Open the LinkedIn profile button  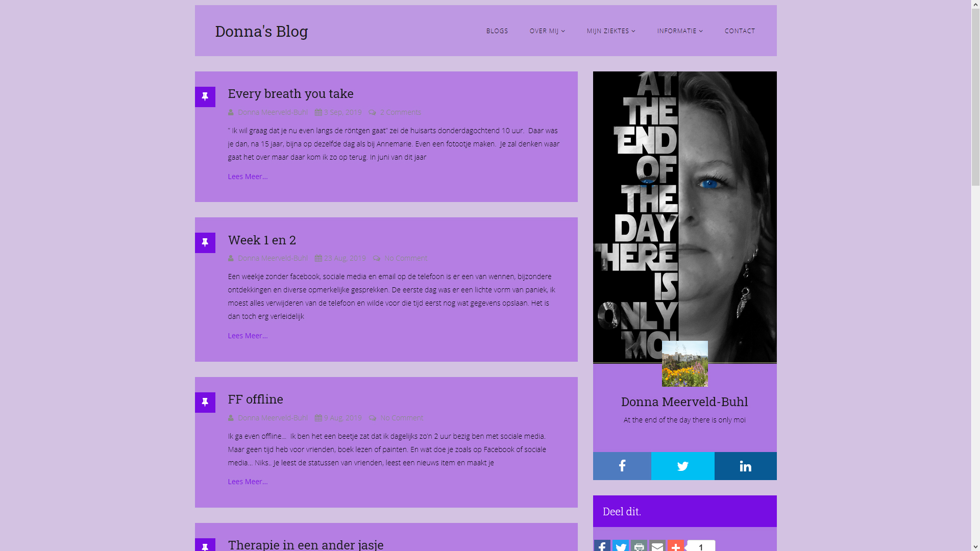pyautogui.click(x=745, y=466)
